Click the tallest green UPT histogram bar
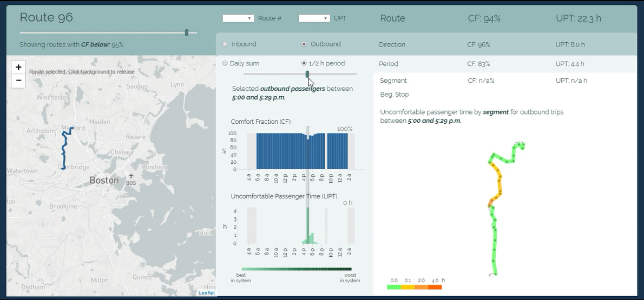Image resolution: width=644 pixels, height=300 pixels. [x=308, y=226]
